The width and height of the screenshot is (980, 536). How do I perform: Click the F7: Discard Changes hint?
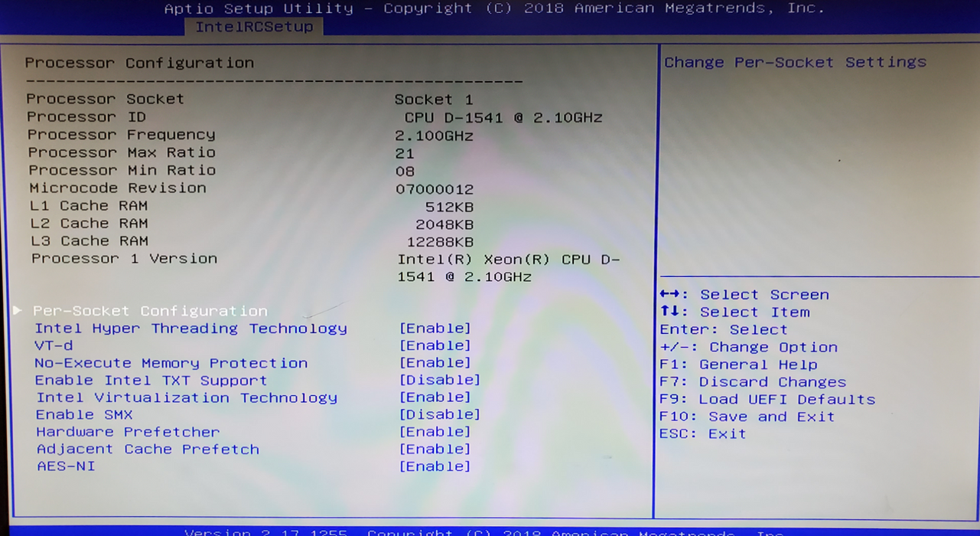[753, 382]
